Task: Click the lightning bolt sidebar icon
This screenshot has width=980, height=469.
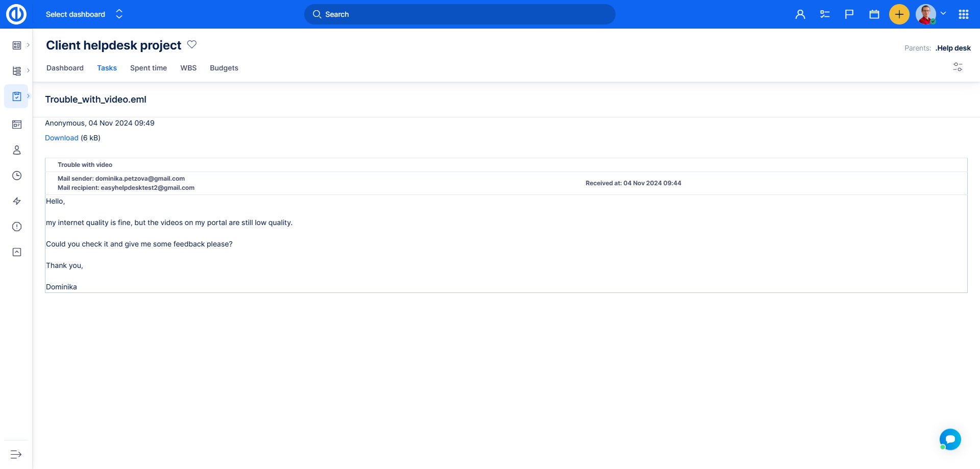Action: pos(17,201)
